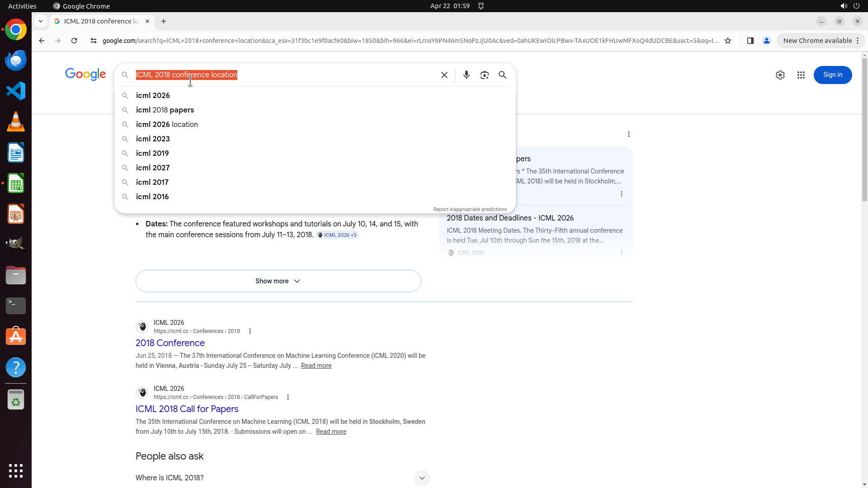
Task: Open Google apps grid icon
Action: [x=801, y=75]
